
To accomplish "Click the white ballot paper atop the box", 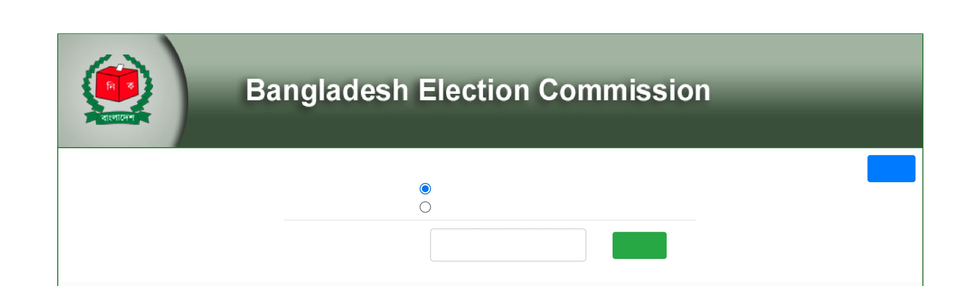I will tap(120, 67).
